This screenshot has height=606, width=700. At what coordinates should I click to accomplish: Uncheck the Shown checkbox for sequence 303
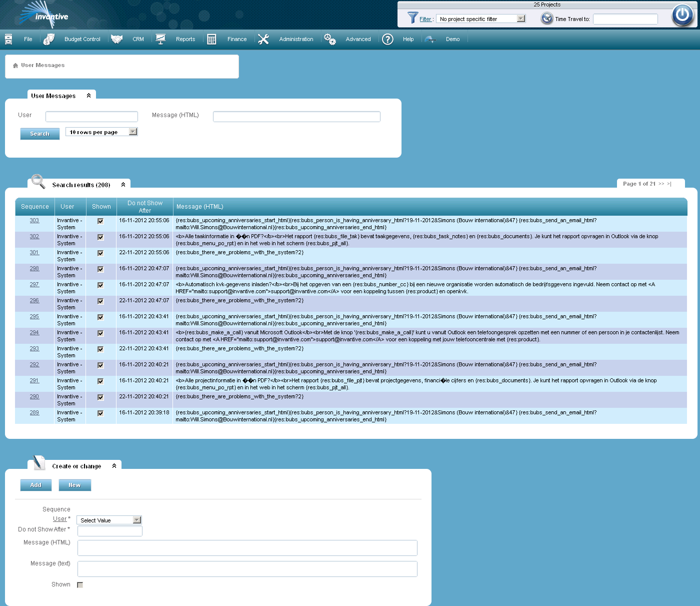click(x=100, y=221)
